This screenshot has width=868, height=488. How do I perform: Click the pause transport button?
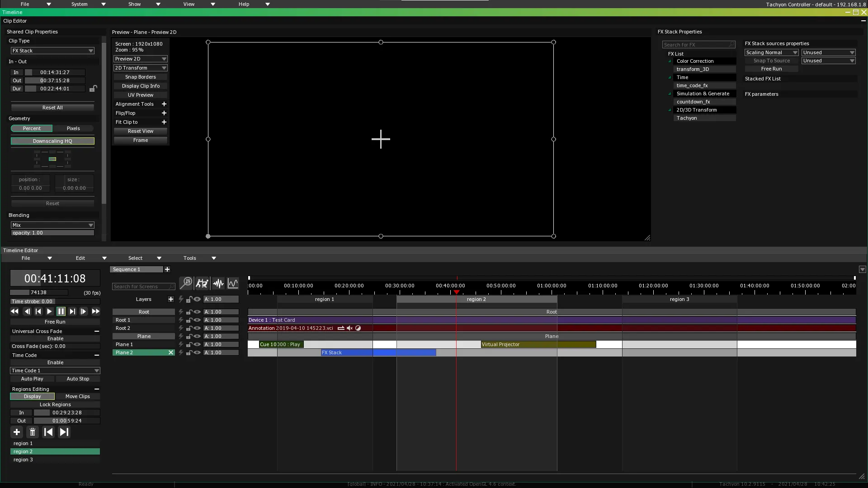point(61,311)
